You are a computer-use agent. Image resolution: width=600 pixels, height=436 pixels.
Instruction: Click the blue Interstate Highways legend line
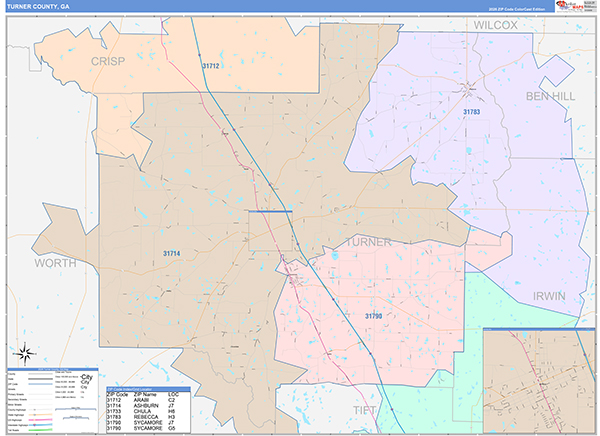point(40,425)
